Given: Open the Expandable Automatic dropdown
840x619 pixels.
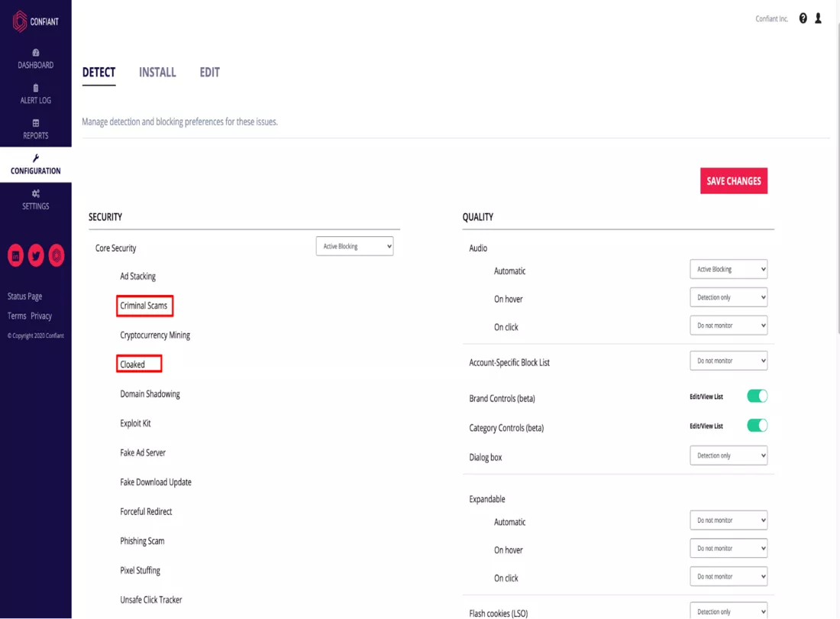Looking at the screenshot, I should (729, 520).
